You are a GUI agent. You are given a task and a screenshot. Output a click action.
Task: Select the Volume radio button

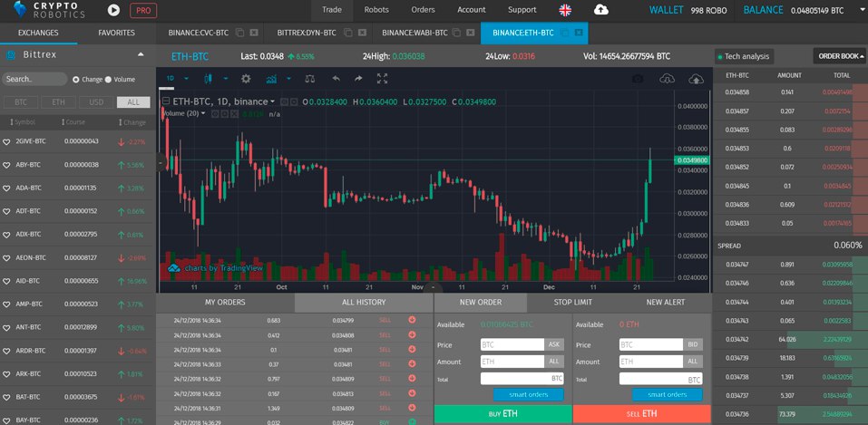(x=108, y=80)
